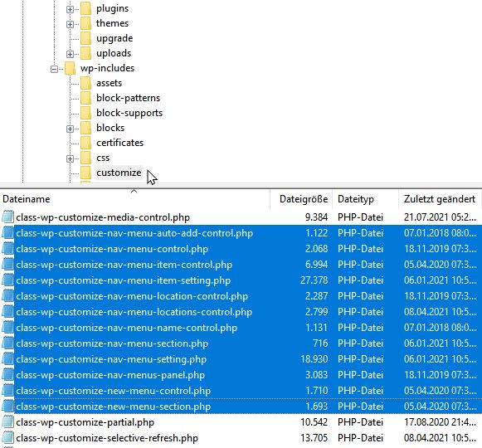Select file class-wp-customize-nav-menu-item-setting.php
Image resolution: width=482 pixels, height=448 pixels.
[x=123, y=280]
